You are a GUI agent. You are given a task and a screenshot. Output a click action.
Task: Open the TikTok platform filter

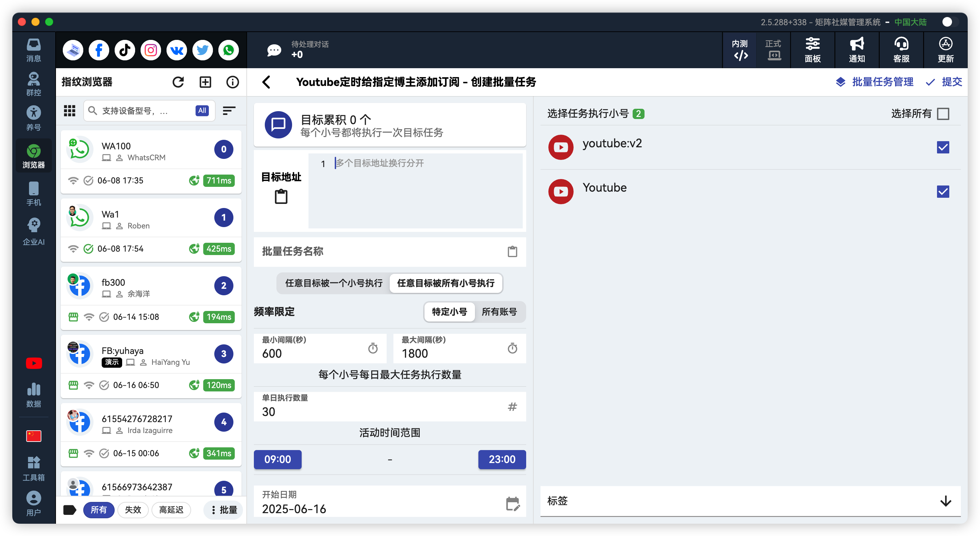(125, 50)
